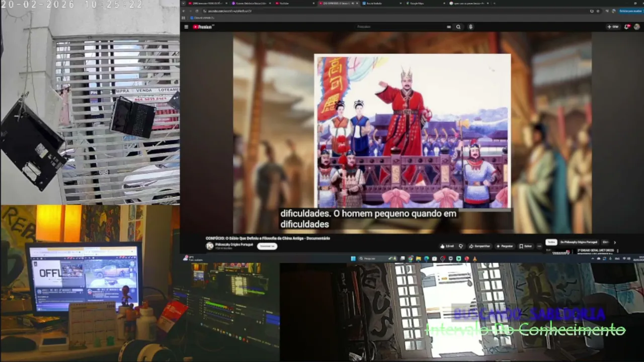Screen dimensions: 644x362
Task: Open File Explorer from the taskbar
Action: tap(419, 259)
